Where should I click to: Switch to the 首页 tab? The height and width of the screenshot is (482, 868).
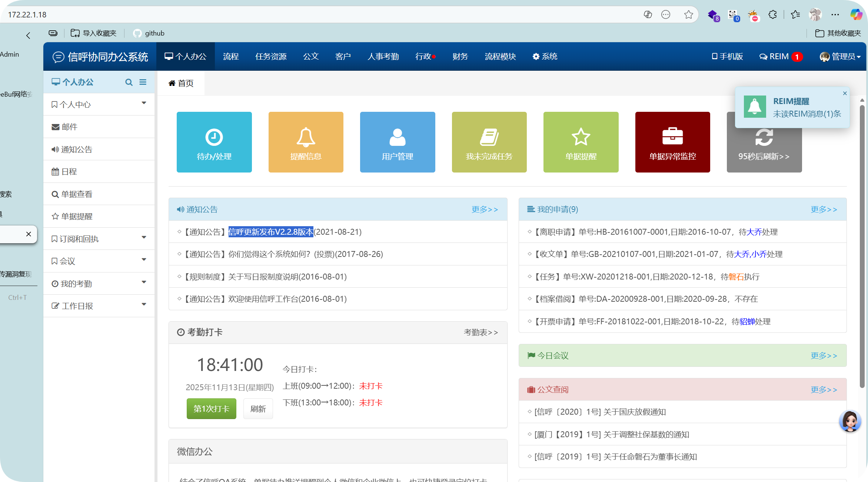coord(181,83)
